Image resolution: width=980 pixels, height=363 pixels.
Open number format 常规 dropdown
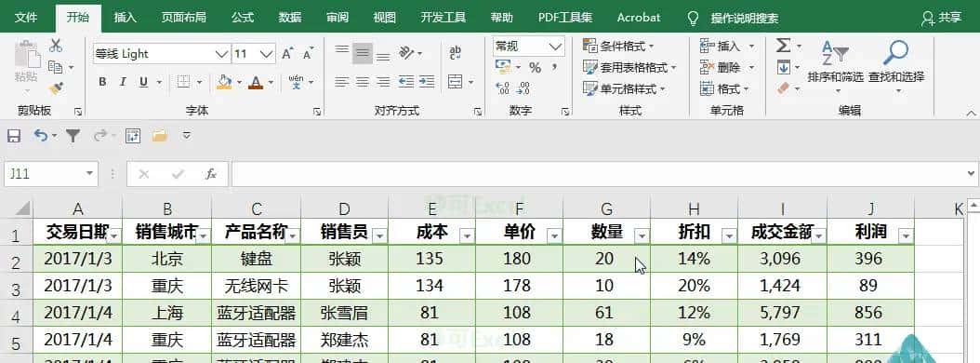click(x=554, y=47)
